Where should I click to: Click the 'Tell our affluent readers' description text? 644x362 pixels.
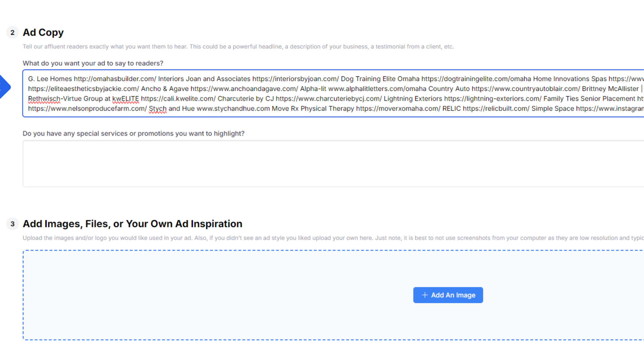pos(238,47)
